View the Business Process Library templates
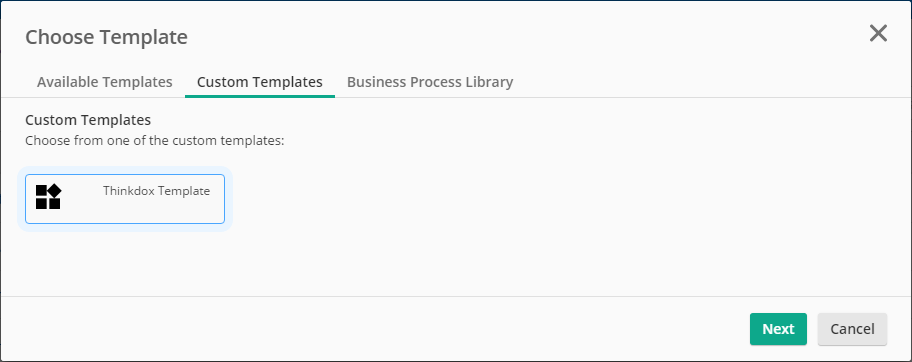Image resolution: width=912 pixels, height=362 pixels. [430, 82]
